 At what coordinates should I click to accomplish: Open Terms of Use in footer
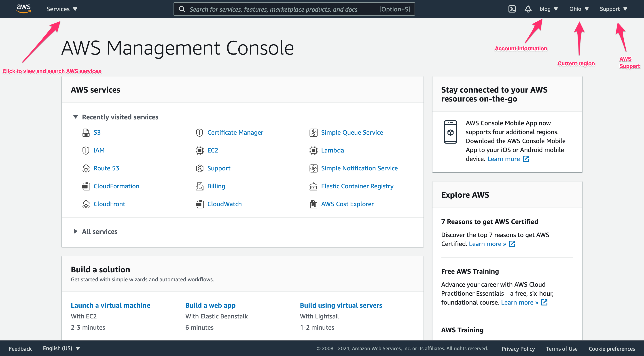561,348
